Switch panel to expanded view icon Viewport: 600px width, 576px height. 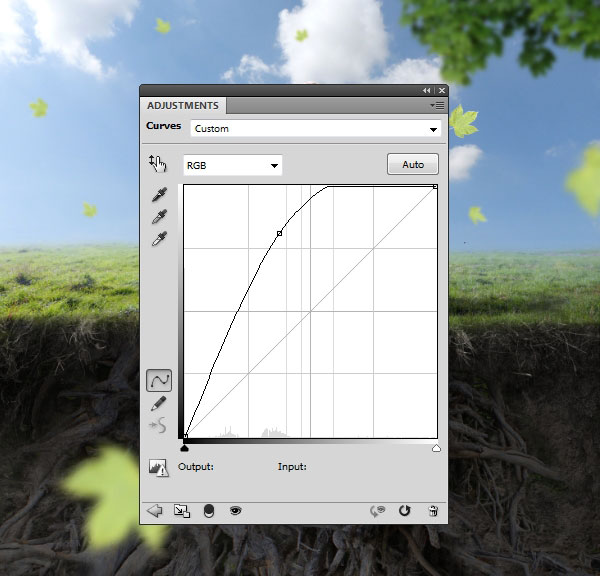coord(182,511)
